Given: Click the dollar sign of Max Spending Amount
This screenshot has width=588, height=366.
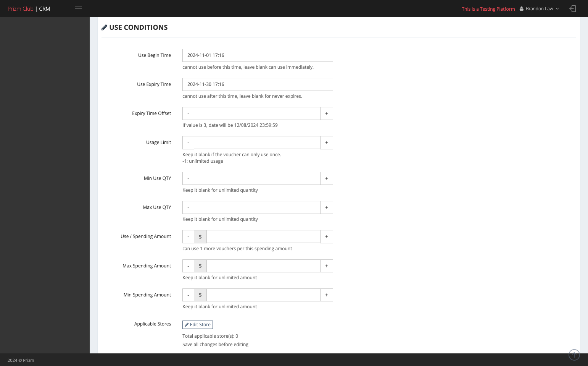Looking at the screenshot, I should point(200,266).
